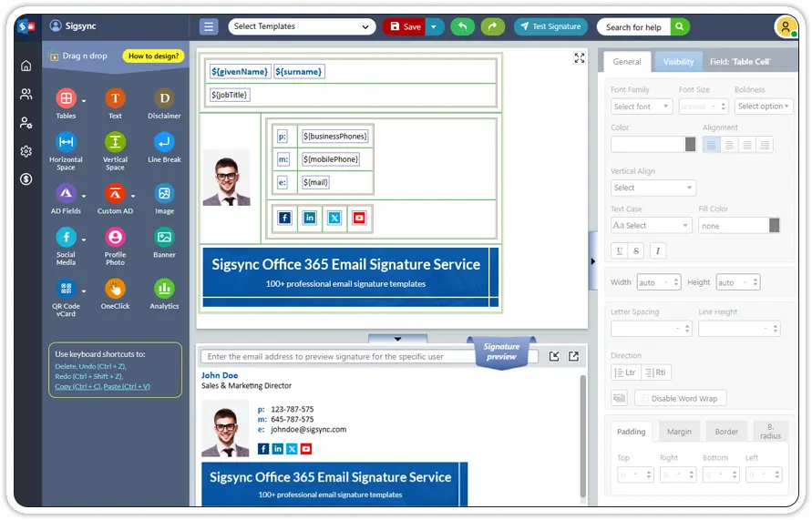Expand the Font Family dropdown
Viewport: 812px width, 520px height.
(x=642, y=107)
